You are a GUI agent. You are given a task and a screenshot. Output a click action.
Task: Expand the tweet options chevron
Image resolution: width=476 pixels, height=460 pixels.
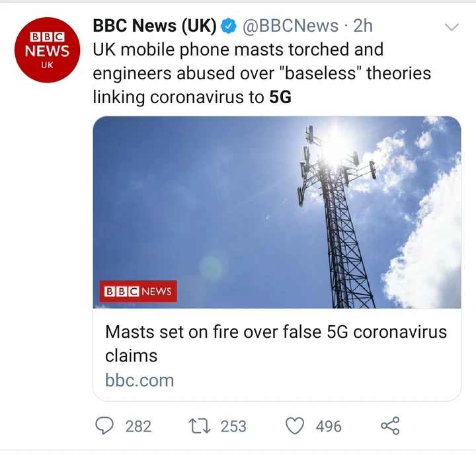click(x=452, y=27)
